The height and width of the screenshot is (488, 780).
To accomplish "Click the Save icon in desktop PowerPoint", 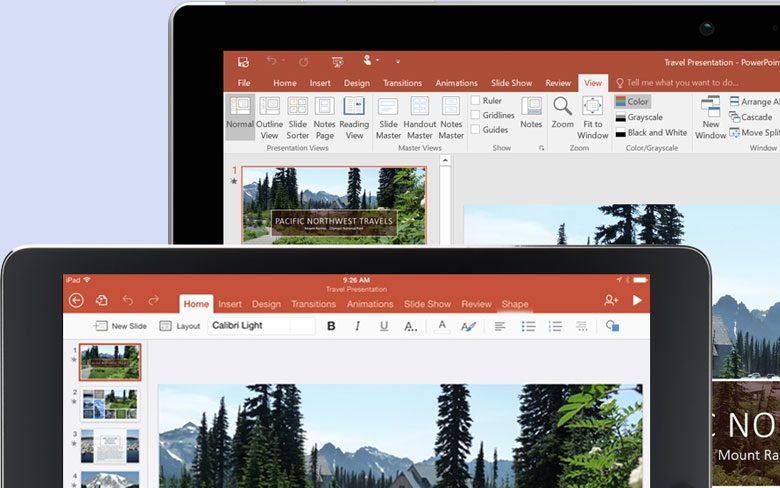I will coord(243,62).
